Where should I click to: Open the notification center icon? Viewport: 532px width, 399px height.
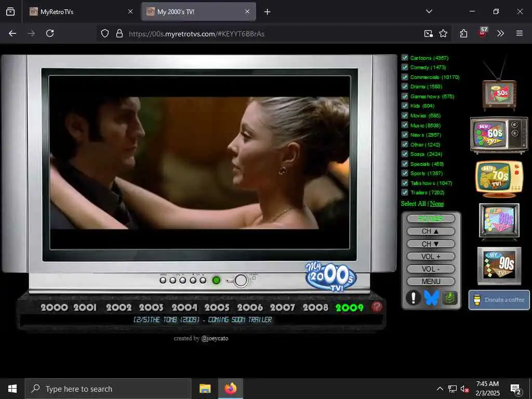(516, 389)
